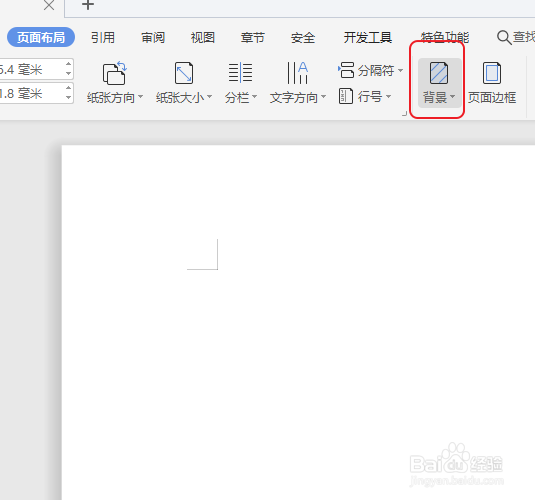This screenshot has width=535, height=500.
Task: Click inside the blank document page
Action: [298, 323]
